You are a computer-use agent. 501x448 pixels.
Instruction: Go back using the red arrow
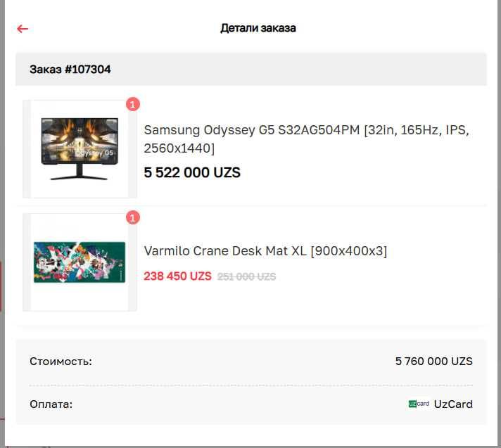tap(23, 29)
